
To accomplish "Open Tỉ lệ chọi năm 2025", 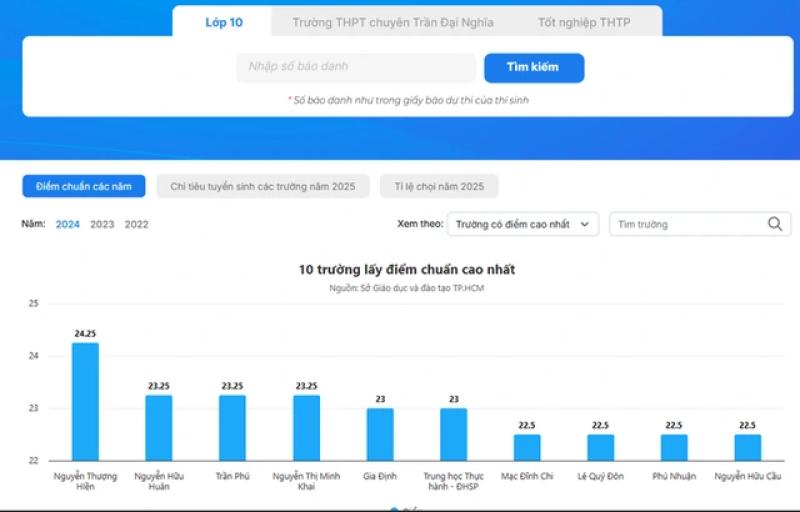I will [x=439, y=186].
